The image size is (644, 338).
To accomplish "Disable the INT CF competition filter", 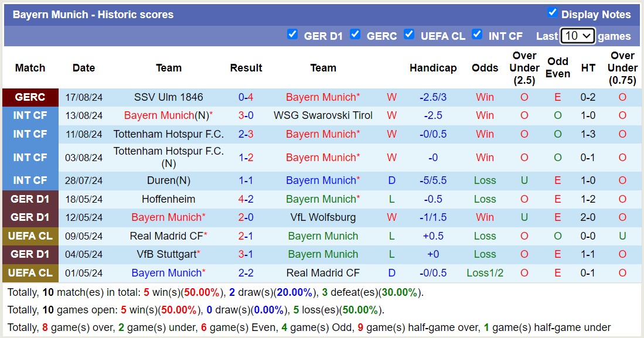I will [x=477, y=35].
